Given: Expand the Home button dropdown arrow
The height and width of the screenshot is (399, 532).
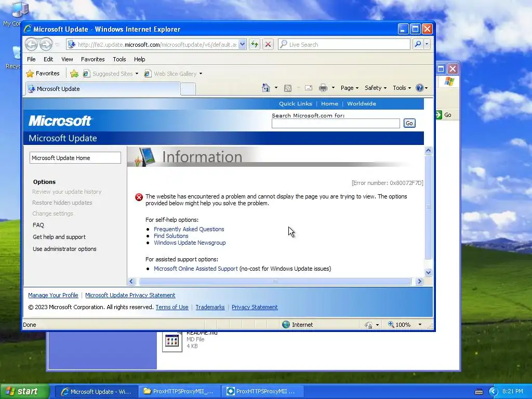Looking at the screenshot, I should point(276,88).
